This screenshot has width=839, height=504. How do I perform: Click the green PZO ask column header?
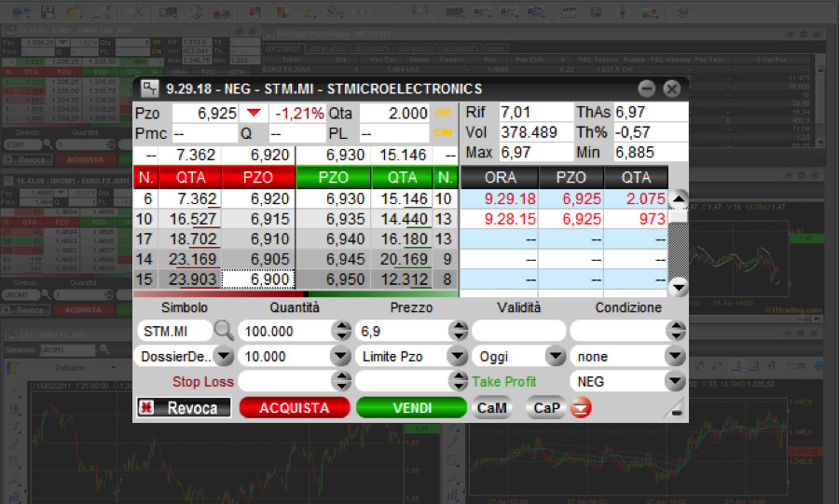334,177
